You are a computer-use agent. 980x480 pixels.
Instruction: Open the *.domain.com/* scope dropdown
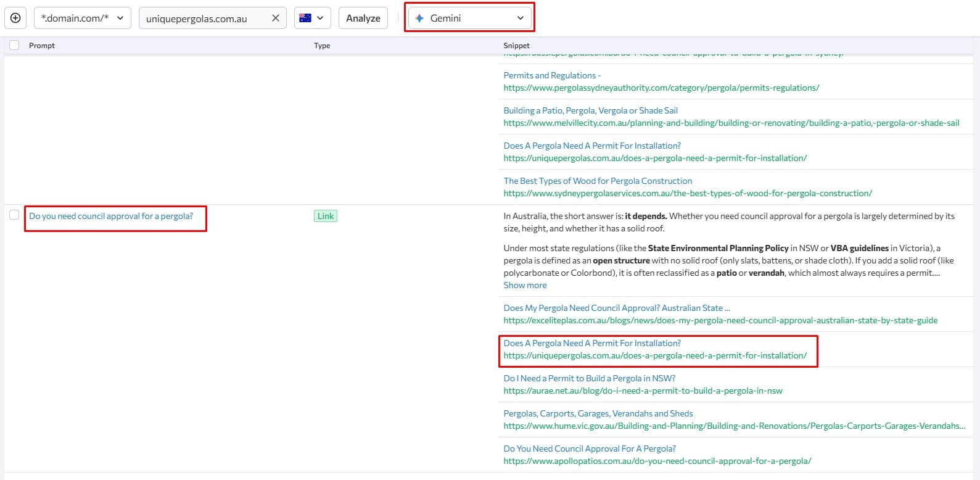coord(82,18)
